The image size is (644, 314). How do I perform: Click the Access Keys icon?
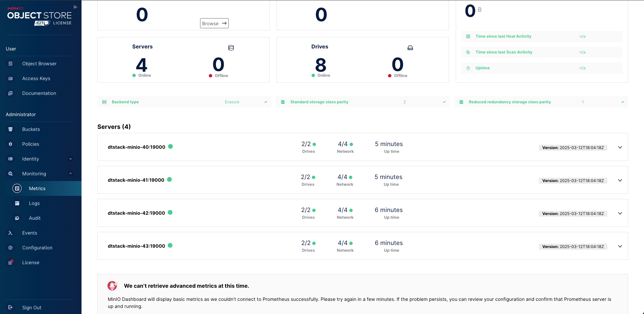click(x=10, y=78)
